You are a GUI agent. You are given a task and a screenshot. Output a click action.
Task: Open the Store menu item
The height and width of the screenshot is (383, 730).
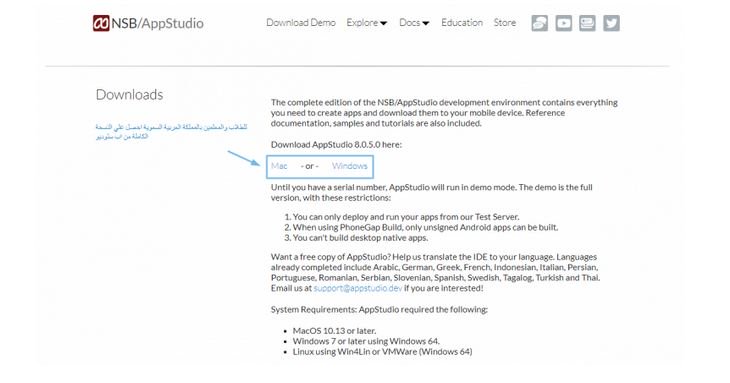pos(505,23)
